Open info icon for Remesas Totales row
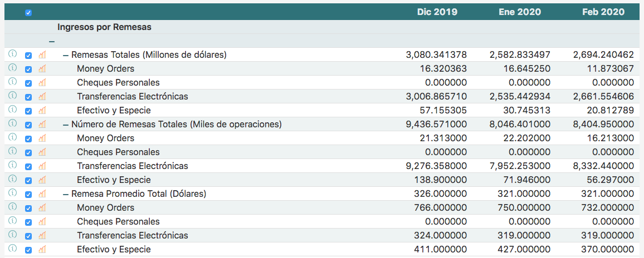 (x=12, y=54)
